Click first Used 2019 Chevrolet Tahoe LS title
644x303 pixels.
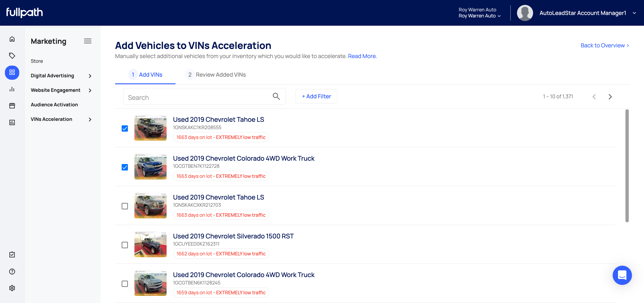tap(218, 119)
